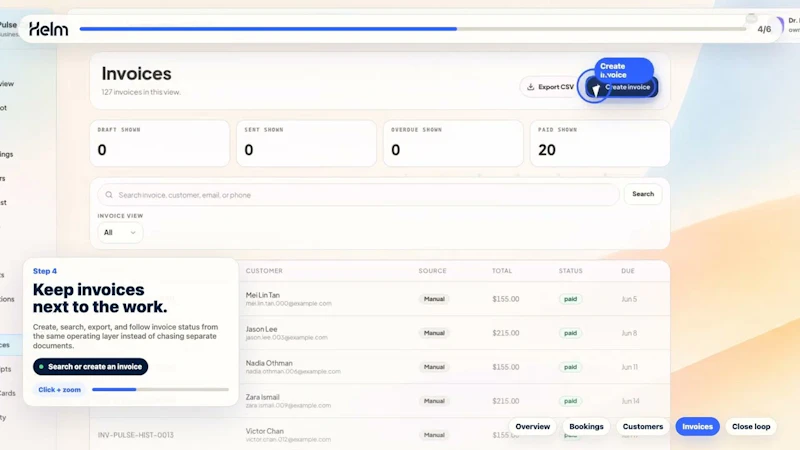Click the Total column header
Image resolution: width=800 pixels, height=450 pixels.
tap(502, 271)
